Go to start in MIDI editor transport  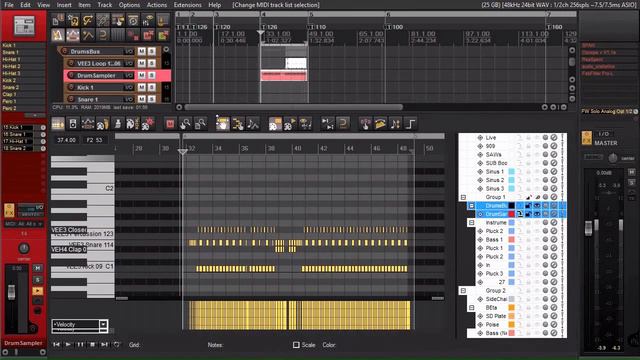56,345
